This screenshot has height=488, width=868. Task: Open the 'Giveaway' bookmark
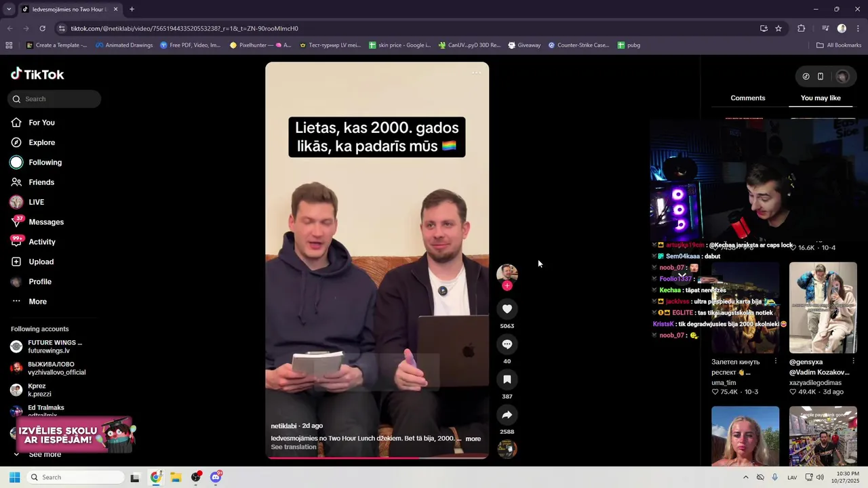tap(524, 45)
